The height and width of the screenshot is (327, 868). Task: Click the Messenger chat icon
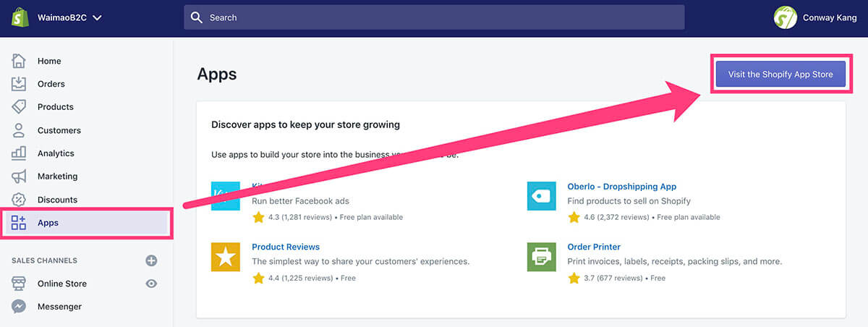click(19, 307)
